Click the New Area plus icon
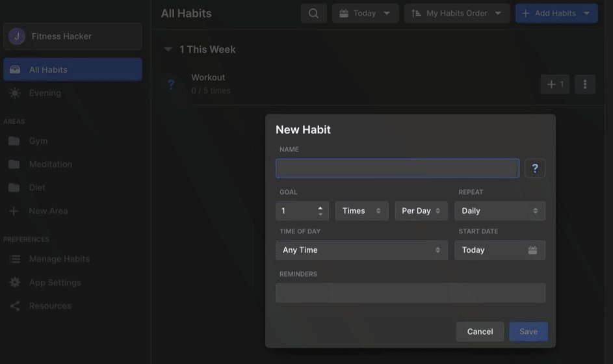The height and width of the screenshot is (364, 613). [14, 211]
